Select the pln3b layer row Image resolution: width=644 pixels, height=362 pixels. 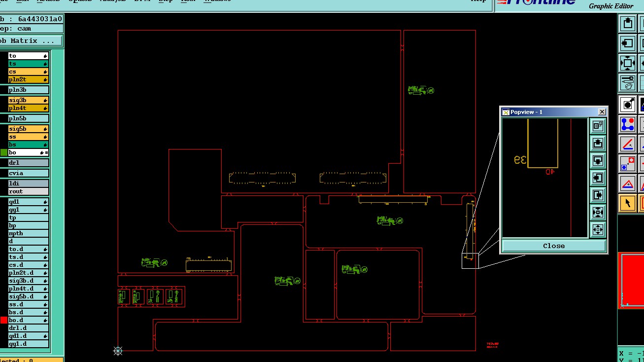(29, 90)
